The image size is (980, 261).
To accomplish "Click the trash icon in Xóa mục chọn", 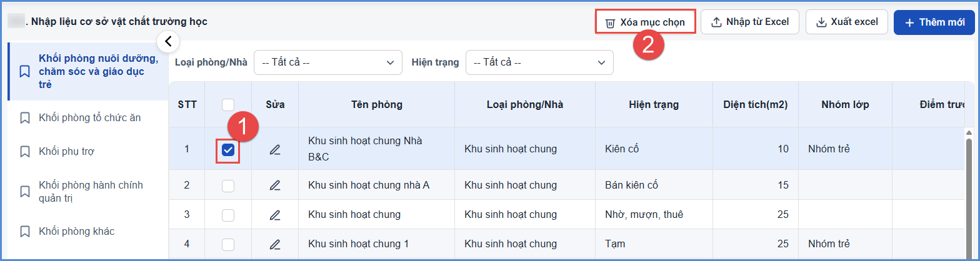I will [x=609, y=23].
